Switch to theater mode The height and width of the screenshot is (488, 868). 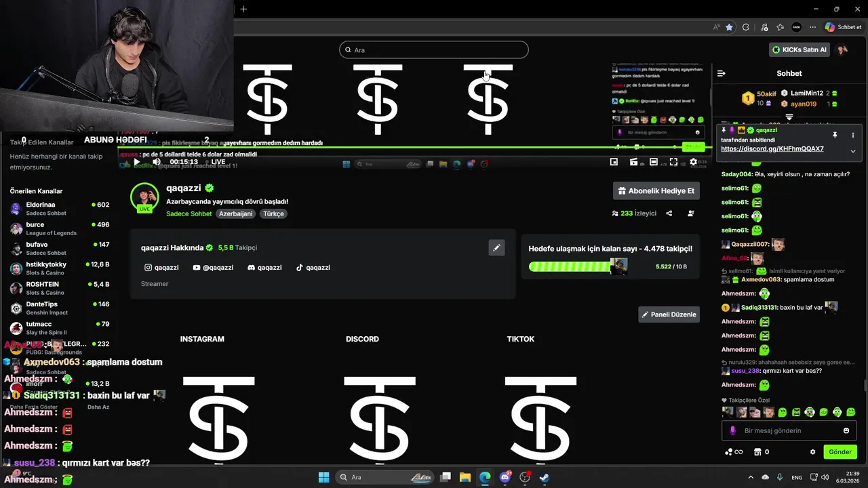(x=654, y=162)
